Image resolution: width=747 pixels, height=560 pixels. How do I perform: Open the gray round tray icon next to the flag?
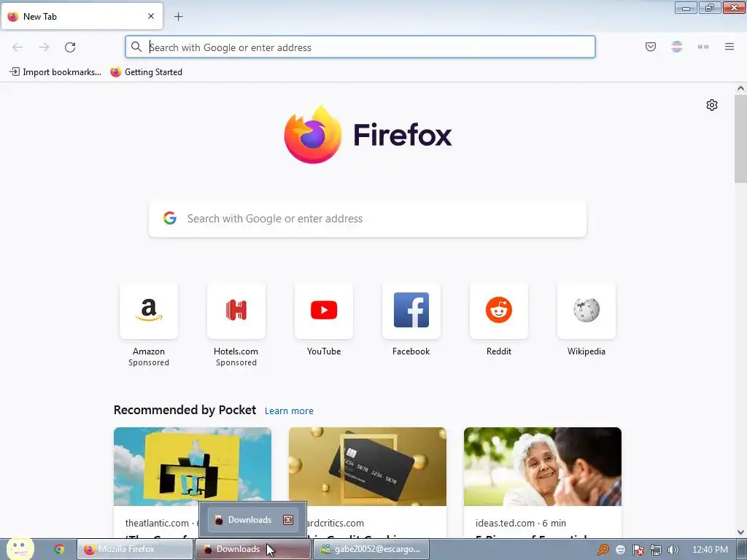[620, 550]
